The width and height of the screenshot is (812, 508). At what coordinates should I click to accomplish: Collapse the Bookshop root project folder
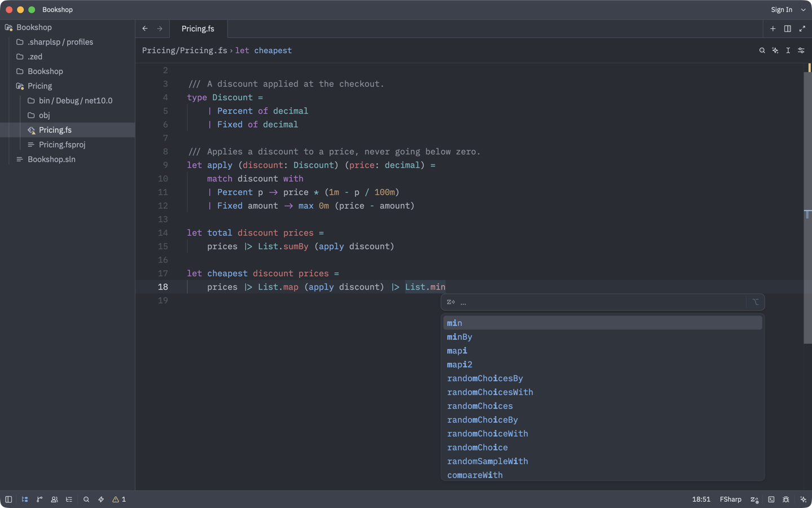coord(68,27)
